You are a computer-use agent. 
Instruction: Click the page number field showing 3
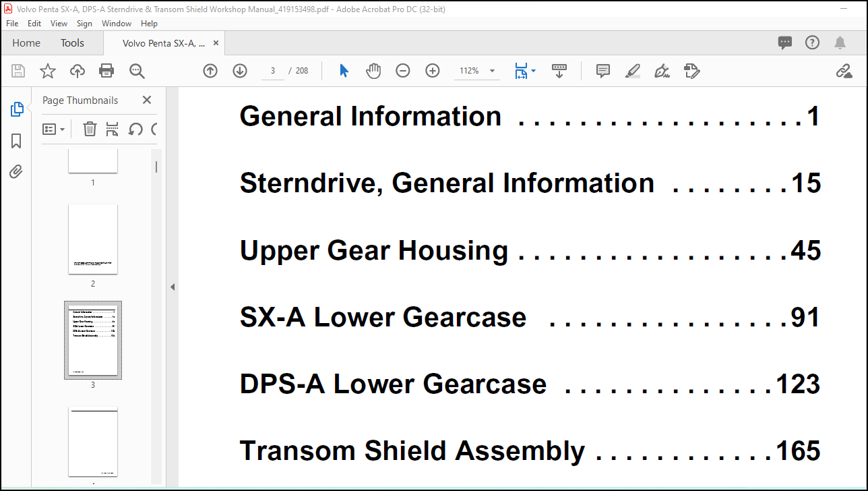(x=273, y=71)
